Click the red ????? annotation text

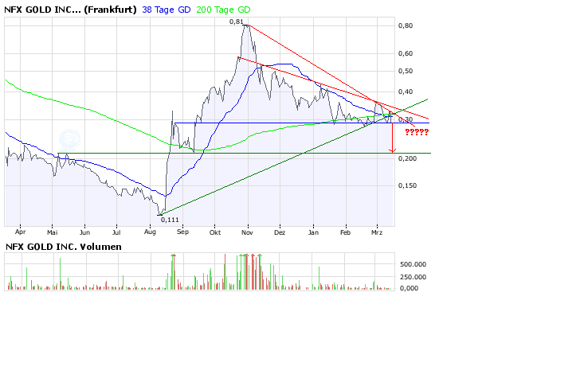pyautogui.click(x=417, y=132)
